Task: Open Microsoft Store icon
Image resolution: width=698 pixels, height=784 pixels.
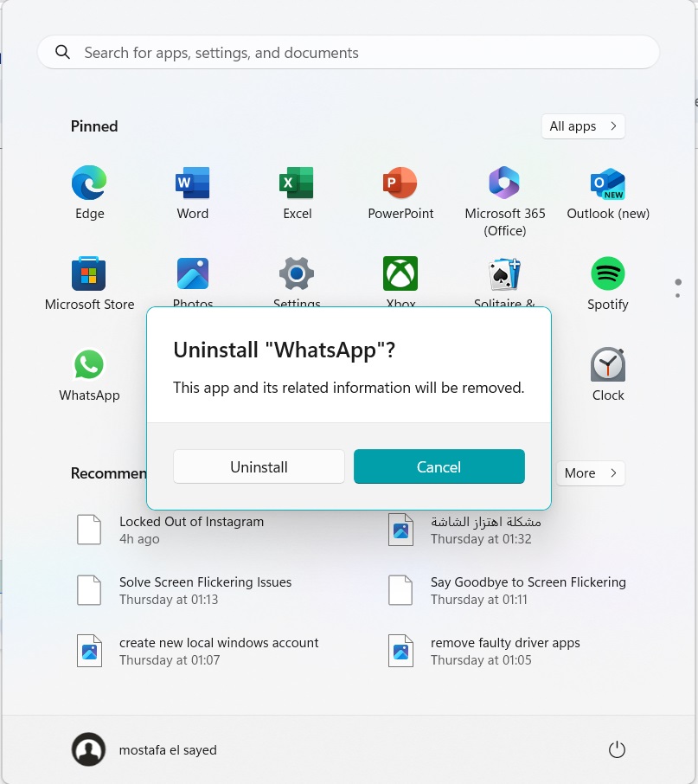Action: point(89,273)
